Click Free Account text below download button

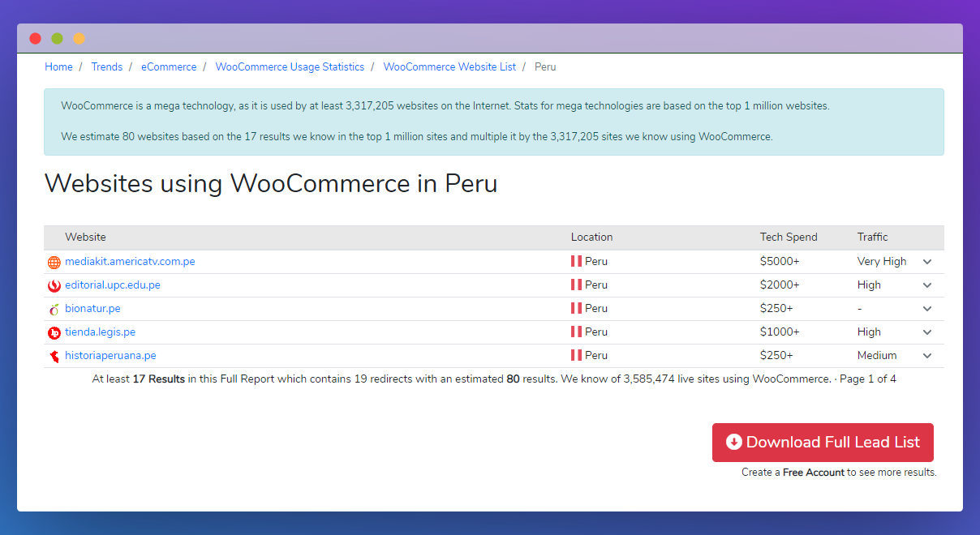[x=814, y=473]
